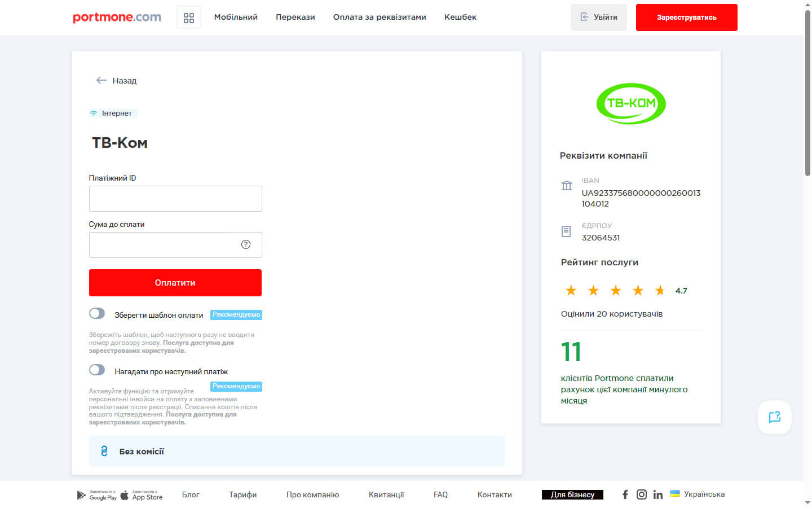
Task: Click the fifth rating star
Action: [660, 291]
